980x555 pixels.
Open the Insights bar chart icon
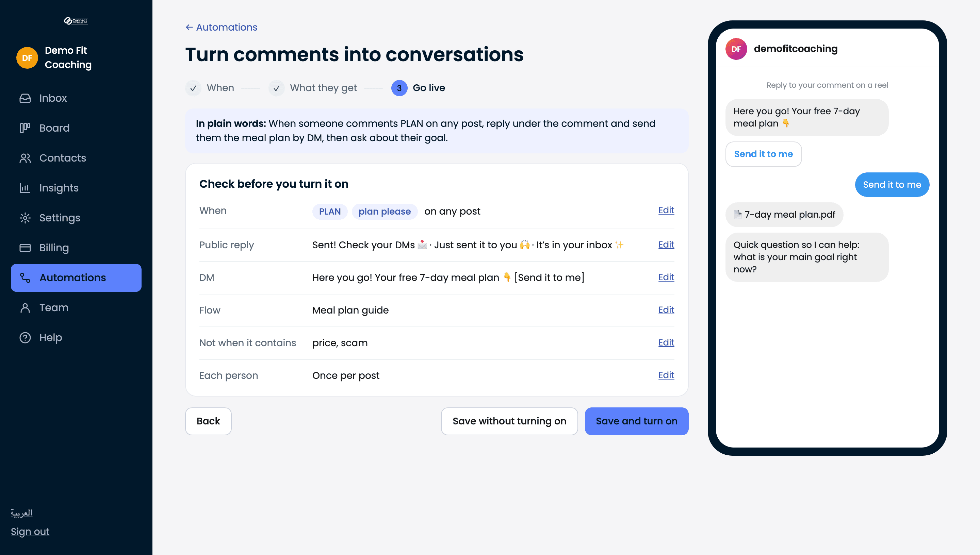click(25, 188)
